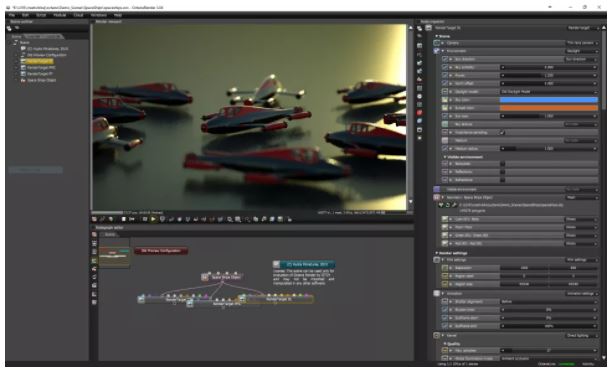
Task: Open the Windows menu
Action: tap(99, 15)
